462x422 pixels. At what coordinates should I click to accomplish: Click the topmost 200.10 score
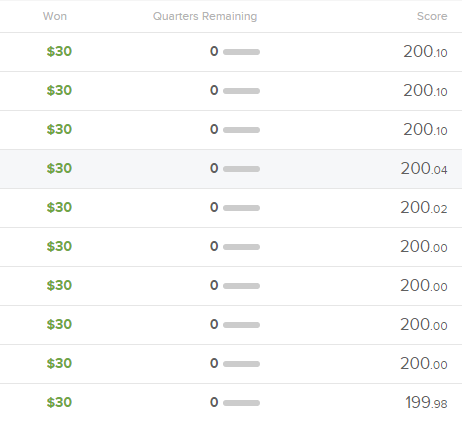[425, 51]
